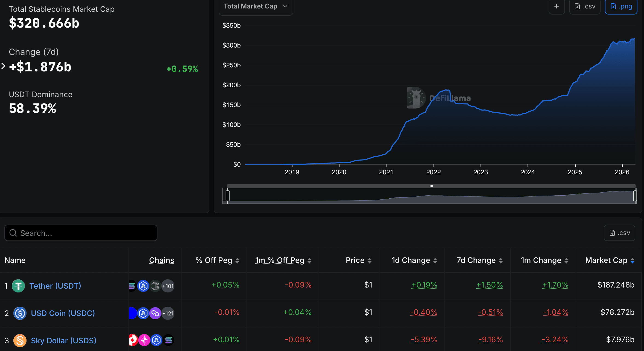Image resolution: width=644 pixels, height=351 pixels.
Task: Expand the Change (7d) row chevron
Action: [3, 66]
